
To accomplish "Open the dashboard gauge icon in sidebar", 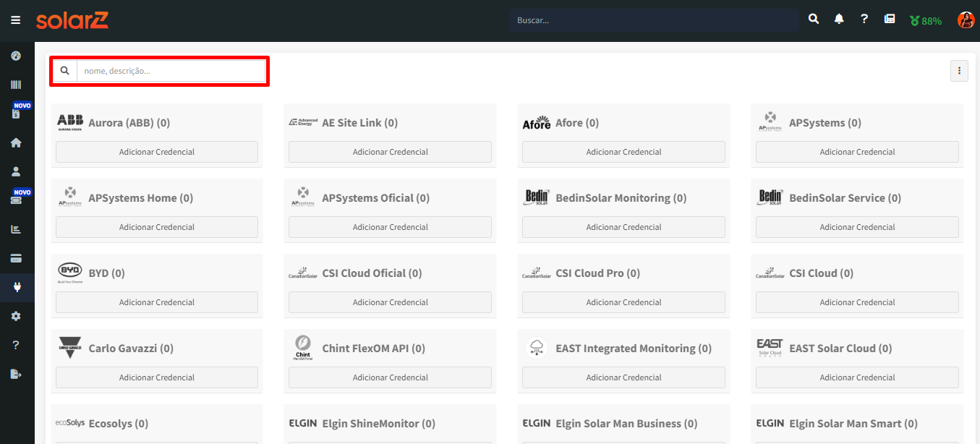I will point(16,56).
